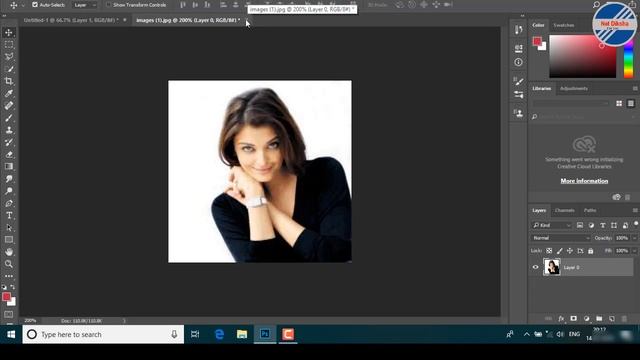Select the Eraser tool
The image size is (640, 360).
[x=9, y=154]
